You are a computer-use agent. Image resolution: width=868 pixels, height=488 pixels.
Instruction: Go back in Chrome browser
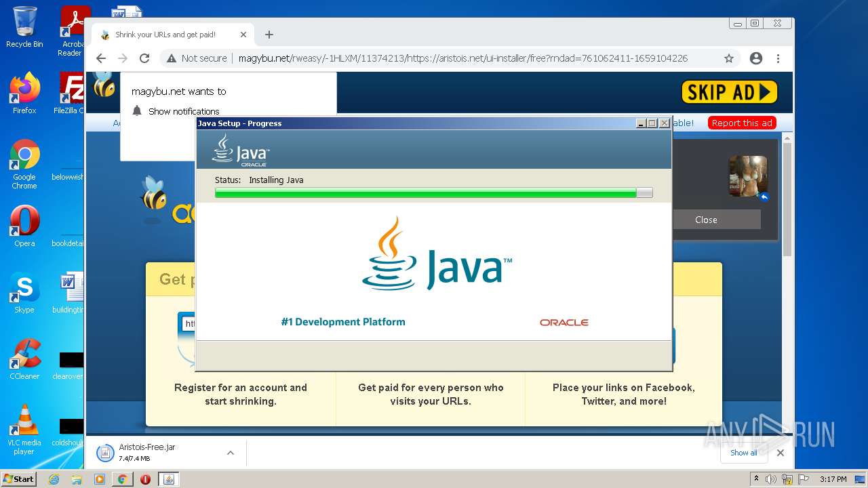tap(101, 58)
